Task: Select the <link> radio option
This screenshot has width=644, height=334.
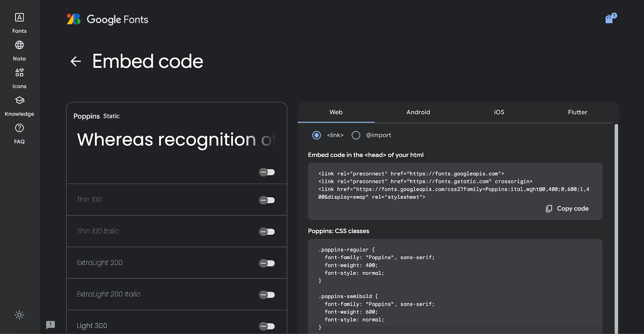Action: pyautogui.click(x=317, y=135)
